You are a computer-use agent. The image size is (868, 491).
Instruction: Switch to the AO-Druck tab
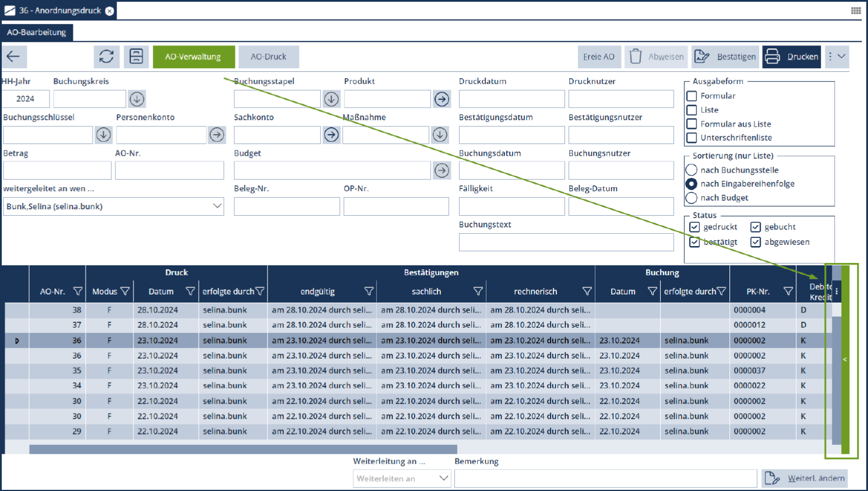tap(269, 57)
